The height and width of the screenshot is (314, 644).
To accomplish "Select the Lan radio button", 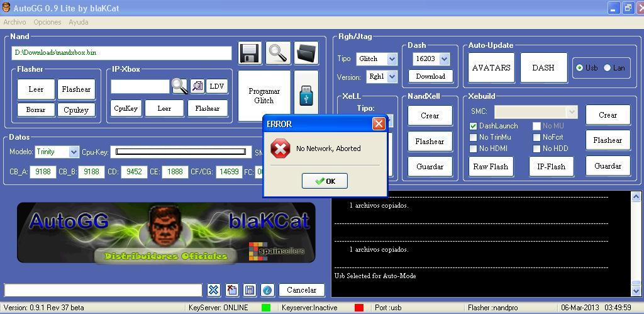I will [608, 68].
